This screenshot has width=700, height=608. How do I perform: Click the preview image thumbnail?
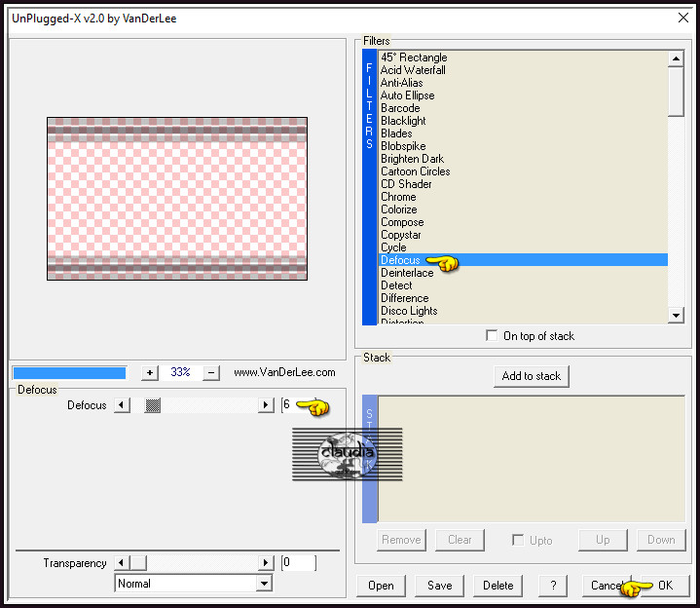click(x=177, y=199)
